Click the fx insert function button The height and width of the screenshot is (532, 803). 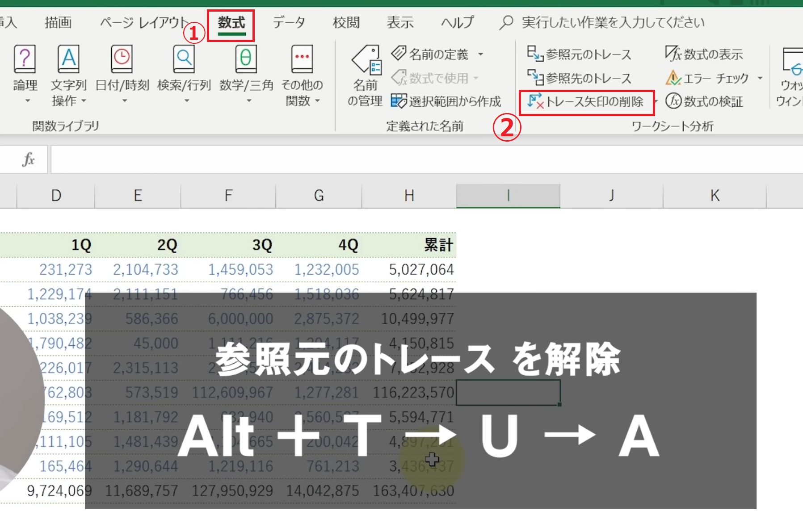[x=28, y=159]
